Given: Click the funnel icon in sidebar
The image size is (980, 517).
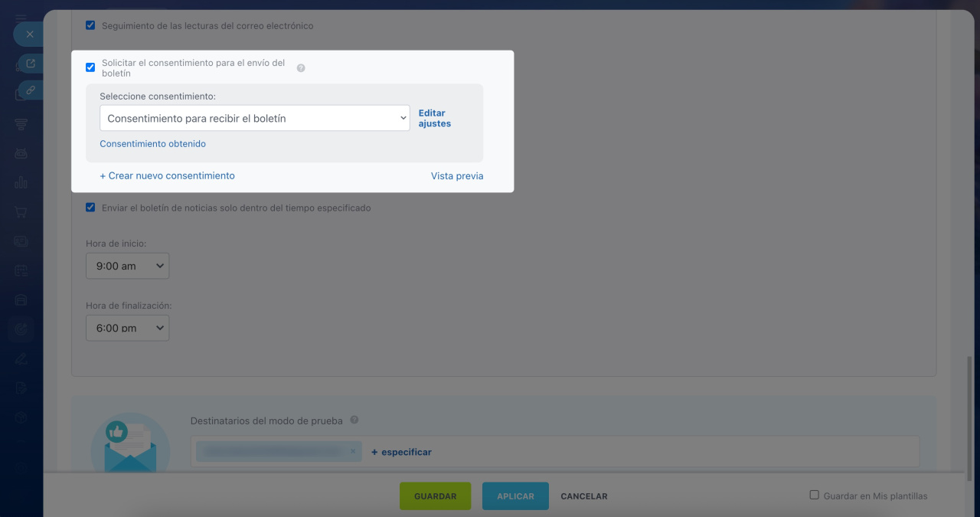Looking at the screenshot, I should [21, 125].
